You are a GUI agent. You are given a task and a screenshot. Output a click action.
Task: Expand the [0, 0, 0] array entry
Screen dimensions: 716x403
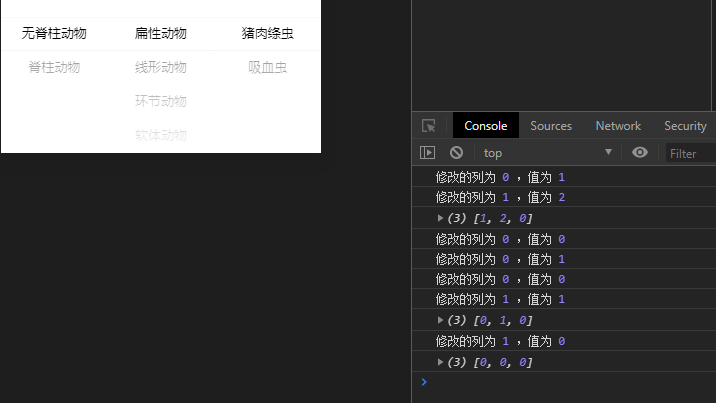point(440,362)
